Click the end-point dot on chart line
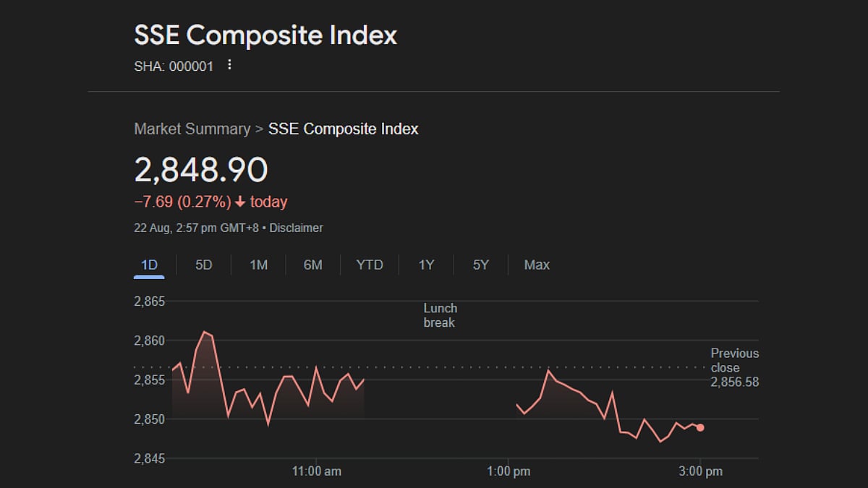 (700, 427)
